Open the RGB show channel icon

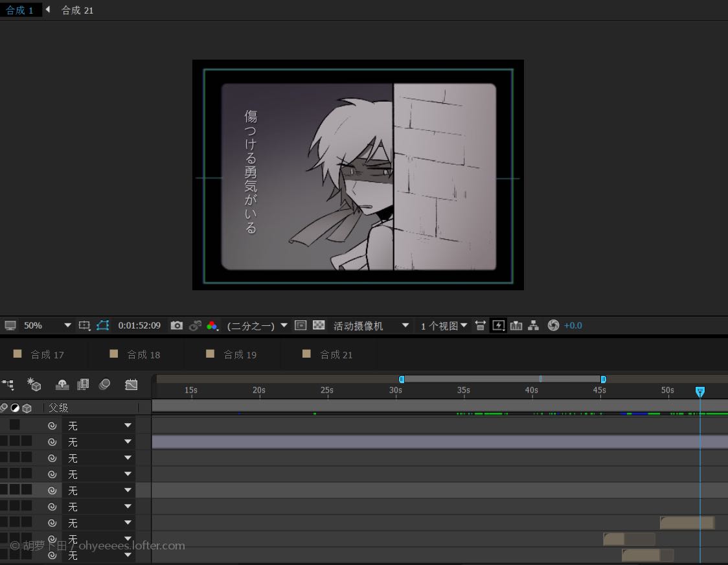coord(212,325)
